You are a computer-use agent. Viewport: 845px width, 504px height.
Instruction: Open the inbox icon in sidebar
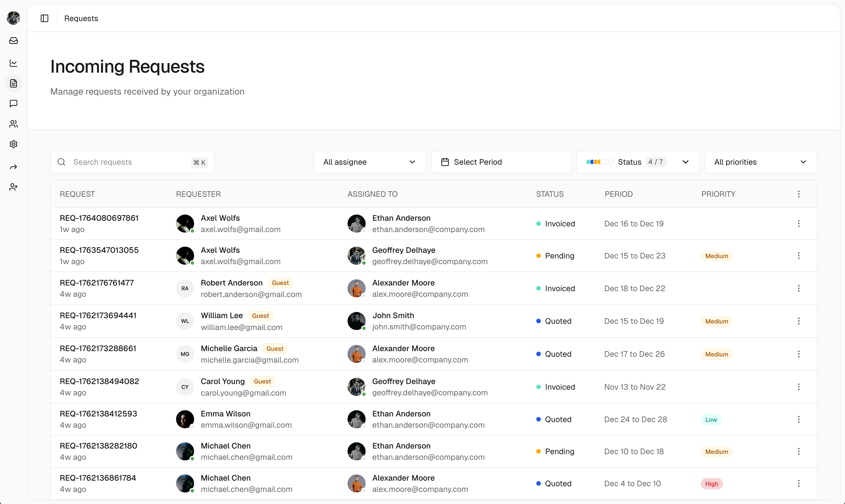tap(14, 41)
